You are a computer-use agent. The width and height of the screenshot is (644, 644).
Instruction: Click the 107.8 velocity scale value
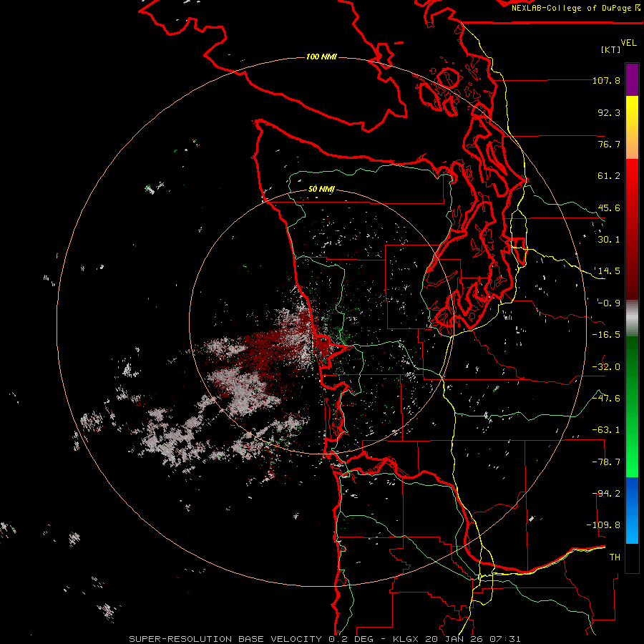606,80
